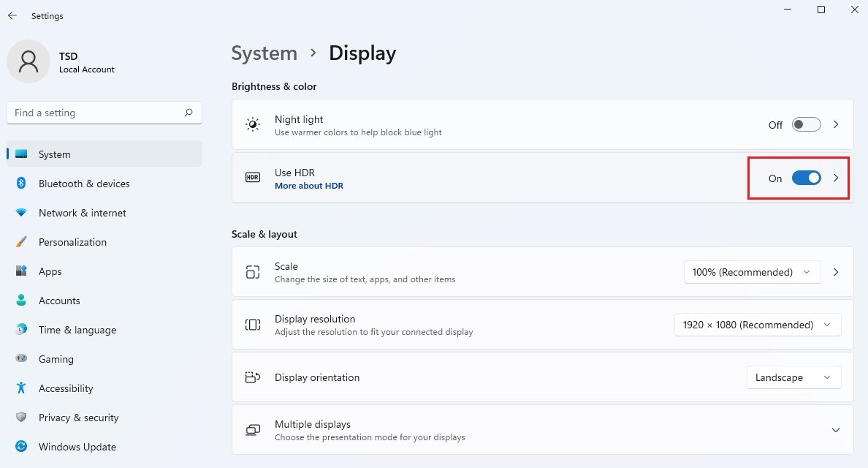This screenshot has width=868, height=468.
Task: Turn off the Use HDR toggle
Action: pos(806,178)
